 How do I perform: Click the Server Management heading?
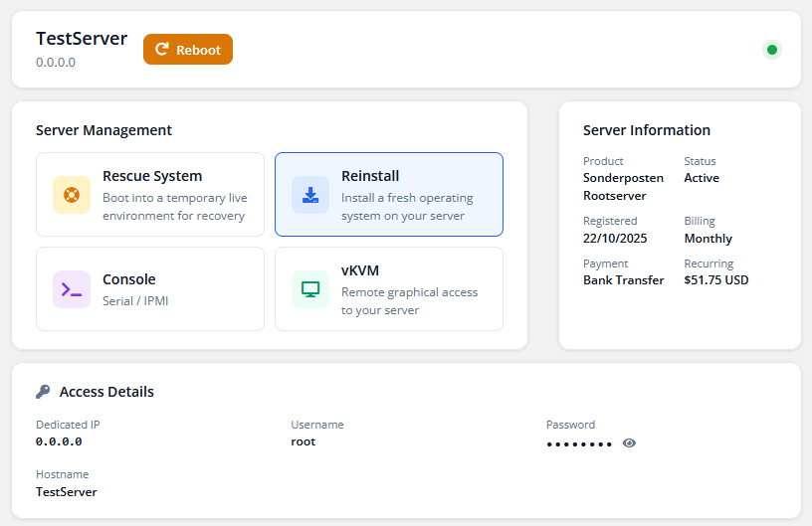pyautogui.click(x=103, y=130)
